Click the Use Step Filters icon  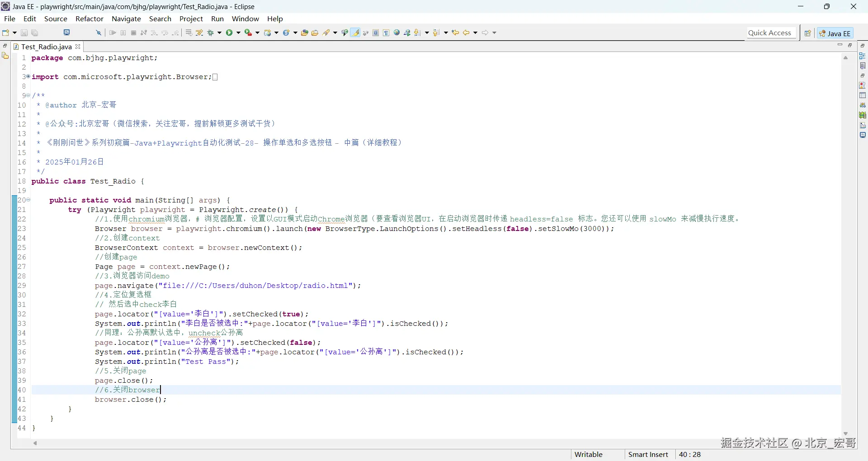[x=199, y=33]
